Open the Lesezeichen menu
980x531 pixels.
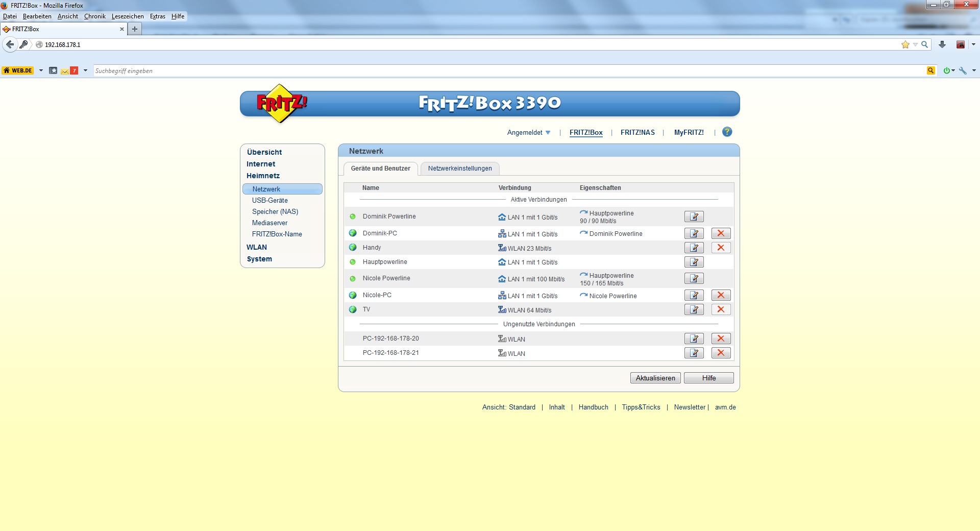coord(128,16)
